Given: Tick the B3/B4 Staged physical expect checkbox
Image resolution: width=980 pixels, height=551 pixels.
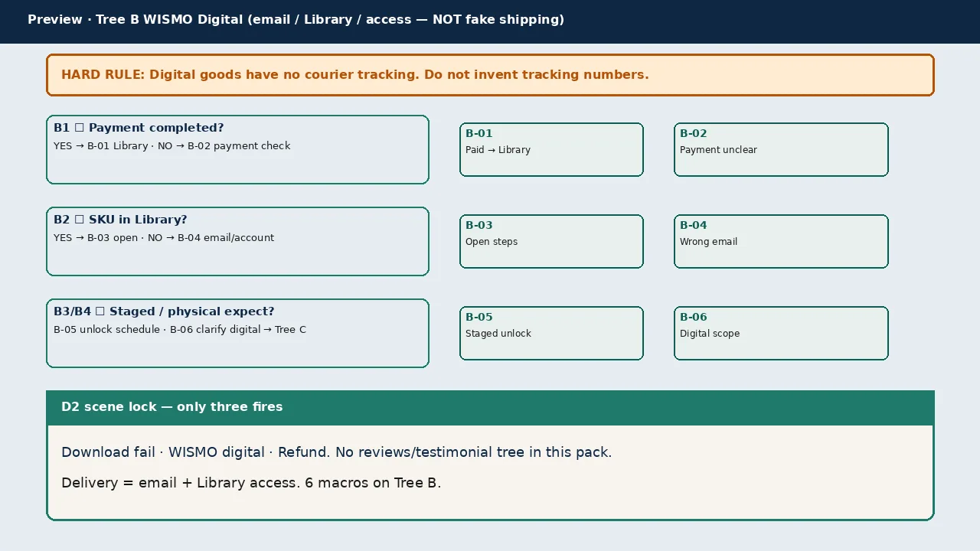Looking at the screenshot, I should pyautogui.click(x=100, y=311).
